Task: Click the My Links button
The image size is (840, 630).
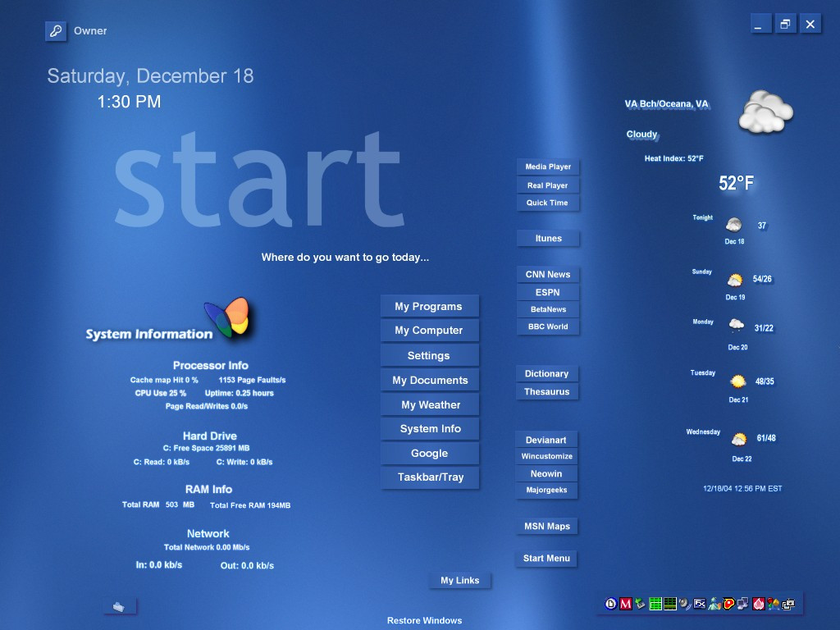Action: click(460, 581)
